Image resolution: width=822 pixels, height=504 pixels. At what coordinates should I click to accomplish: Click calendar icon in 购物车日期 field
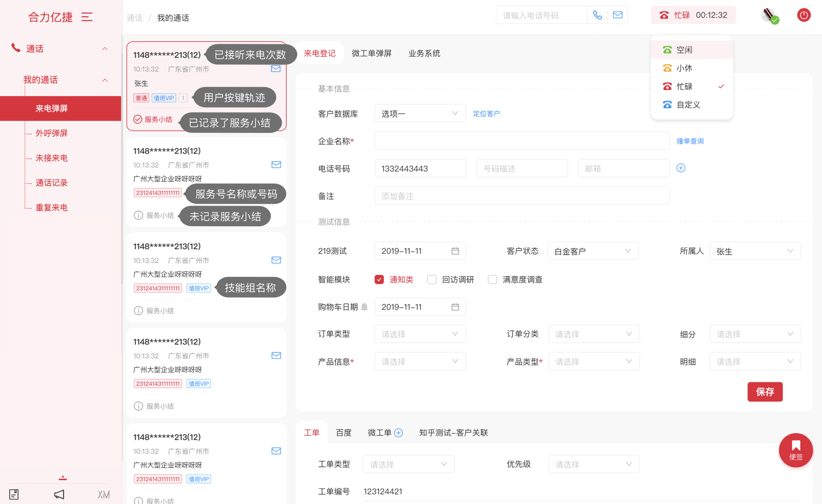click(x=455, y=307)
